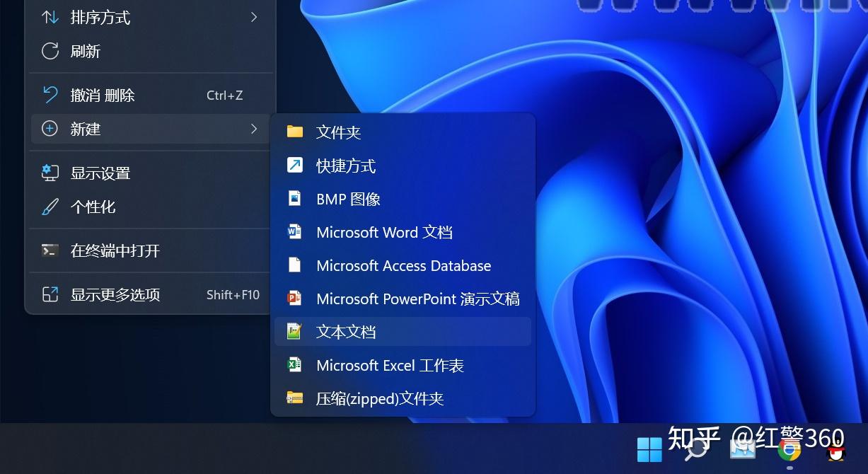Create a new 文本文档 text document
Viewport: 868px width, 474px height.
pos(403,332)
